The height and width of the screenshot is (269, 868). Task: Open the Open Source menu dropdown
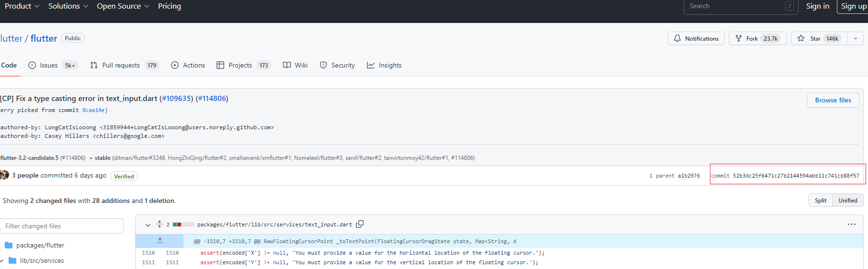click(123, 6)
